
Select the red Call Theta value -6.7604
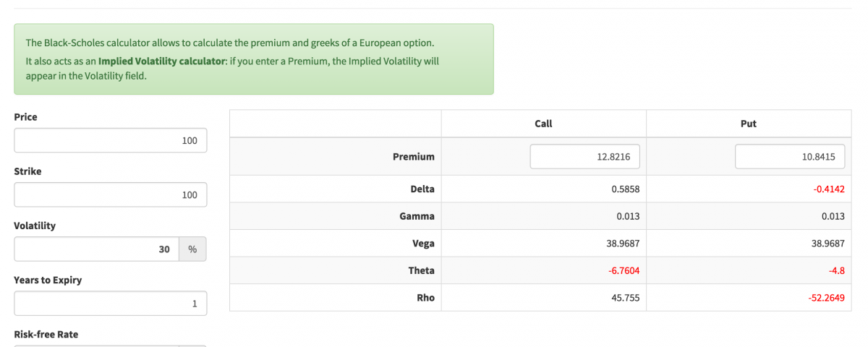[622, 270]
